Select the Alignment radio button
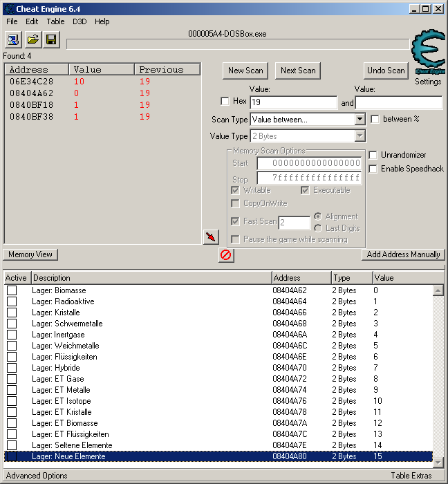The height and width of the screenshot is (484, 448). (318, 216)
